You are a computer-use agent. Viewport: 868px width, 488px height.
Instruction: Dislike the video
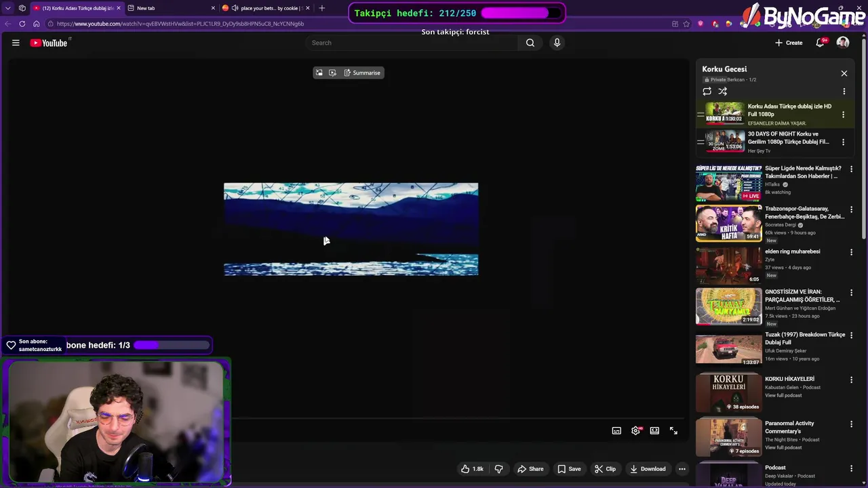(x=499, y=469)
